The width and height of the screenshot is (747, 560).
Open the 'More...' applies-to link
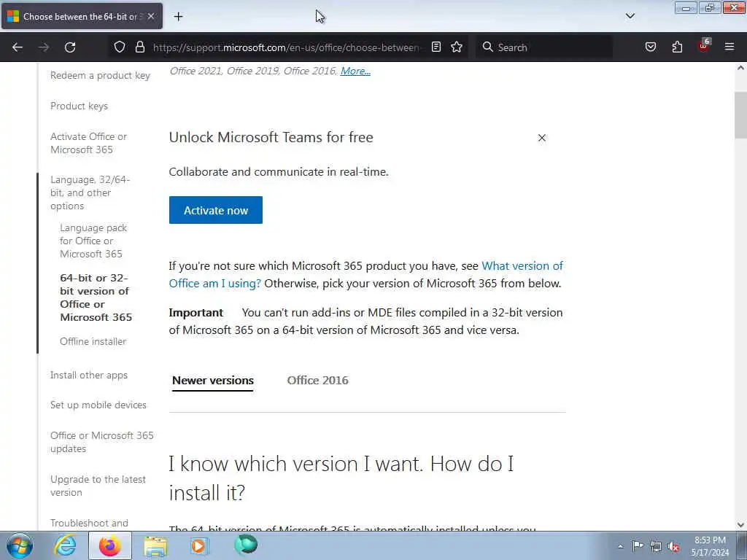355,71
